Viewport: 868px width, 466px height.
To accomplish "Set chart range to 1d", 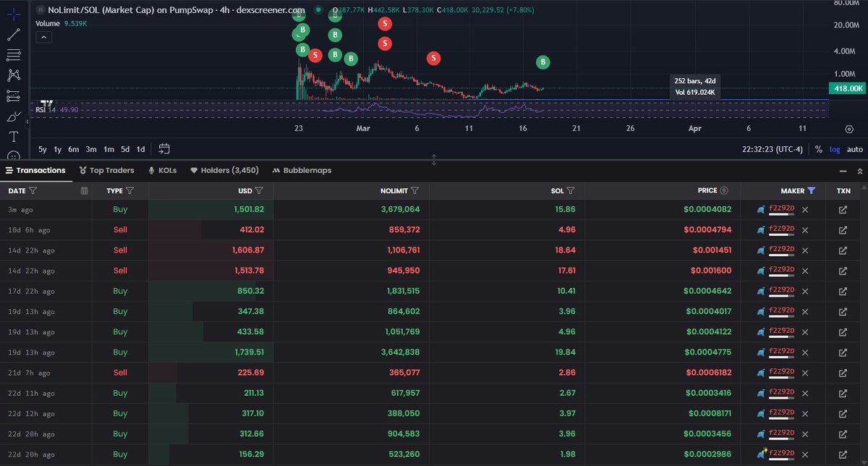I will click(x=140, y=149).
